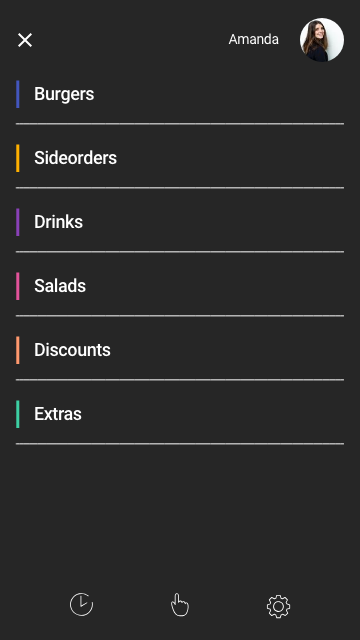Click the green Extras color marker
The width and height of the screenshot is (360, 640).
tap(18, 414)
